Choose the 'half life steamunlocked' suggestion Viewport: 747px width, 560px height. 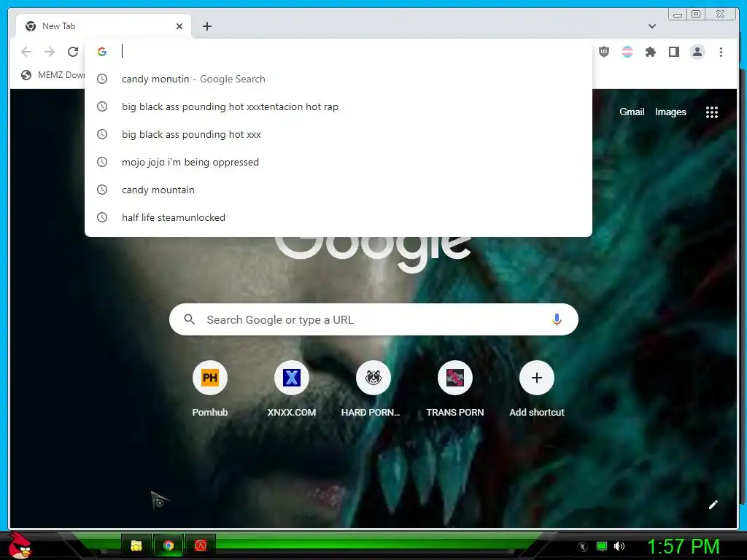click(338, 217)
